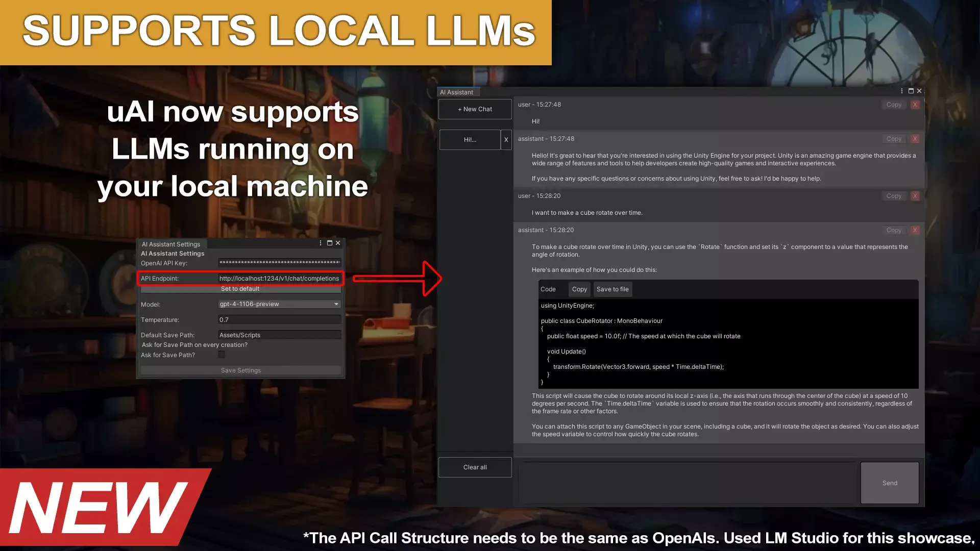
Task: Clear all chats with Clear all
Action: [x=475, y=467]
